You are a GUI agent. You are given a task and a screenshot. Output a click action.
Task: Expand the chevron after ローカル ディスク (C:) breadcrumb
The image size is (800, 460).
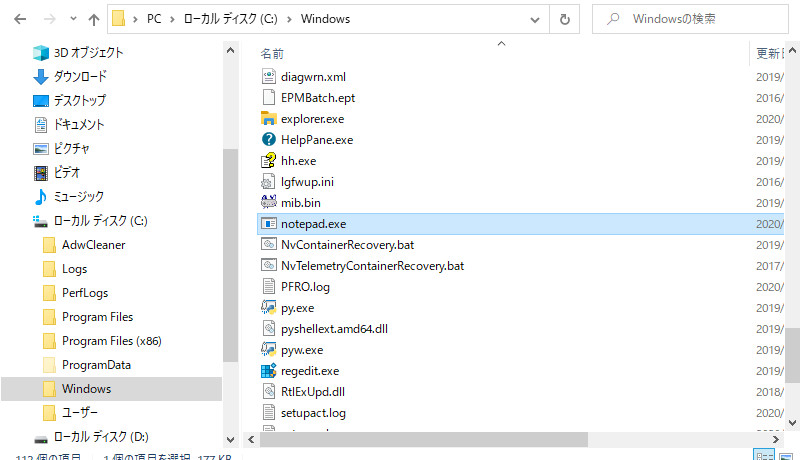pyautogui.click(x=289, y=19)
